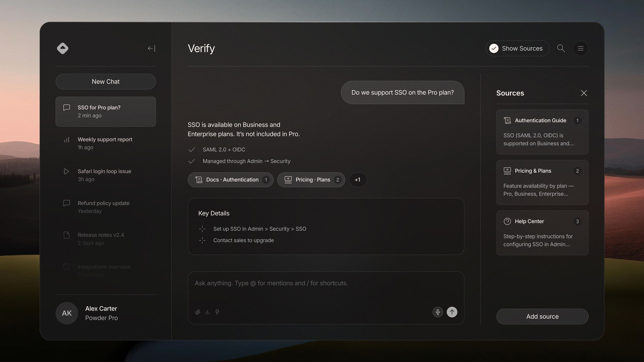
Task: Close the Sources panel
Action: 584,93
